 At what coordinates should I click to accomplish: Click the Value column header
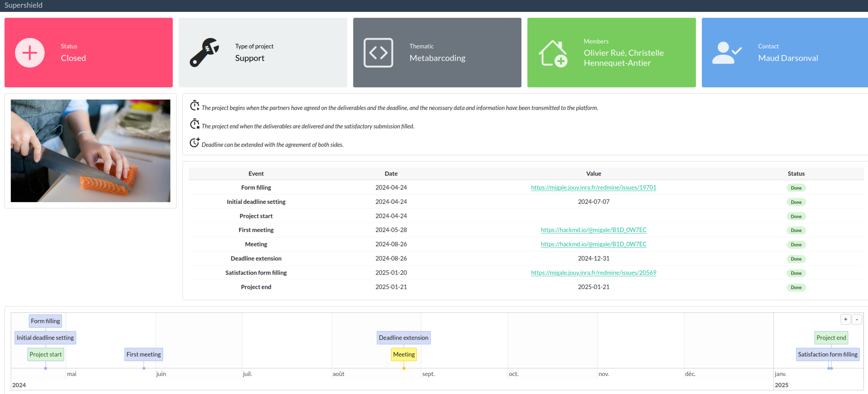coord(593,174)
